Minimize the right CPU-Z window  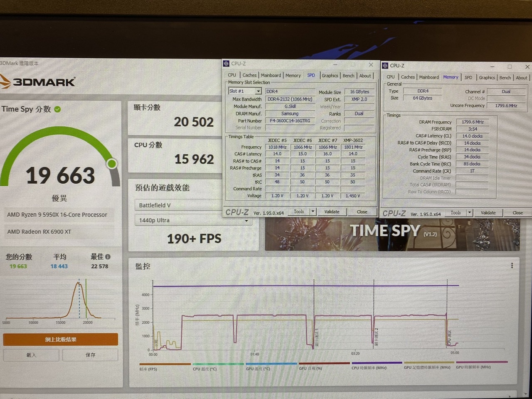click(493, 66)
